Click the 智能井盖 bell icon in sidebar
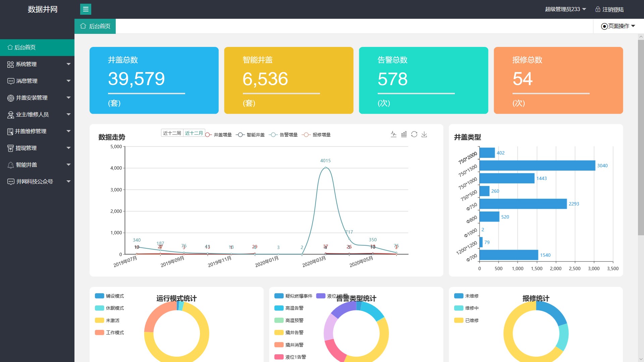Screen dimensions: 644x362 point(11,165)
